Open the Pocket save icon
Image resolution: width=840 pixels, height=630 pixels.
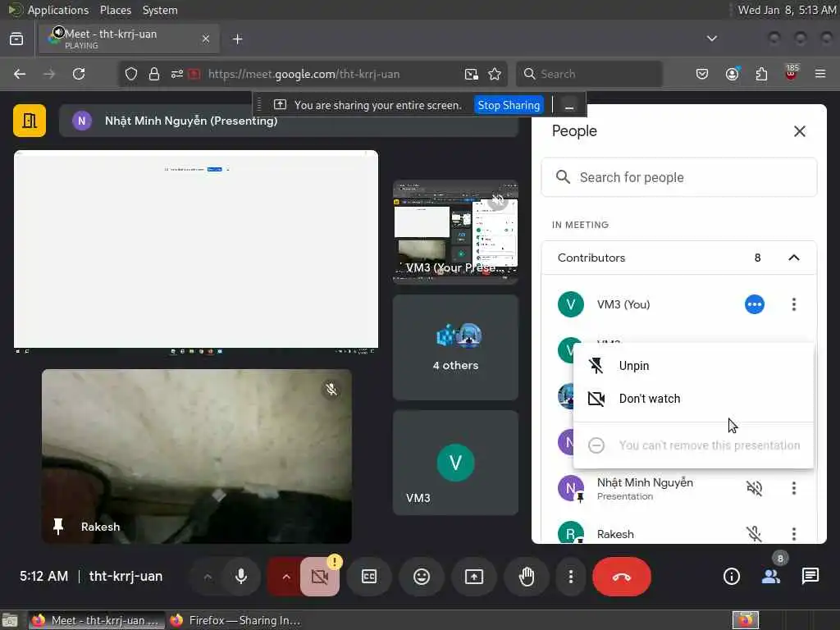coord(702,74)
